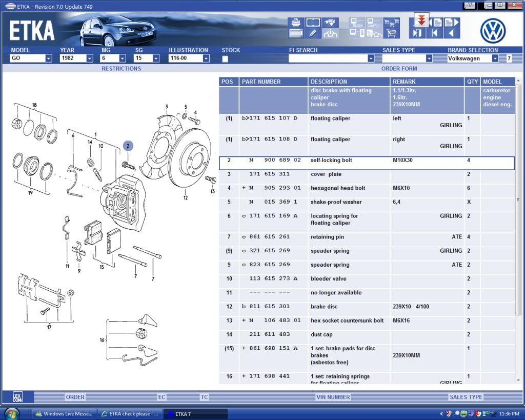This screenshot has height=420, width=525.
Task: Open the Windows Start orb
Action: coord(12,414)
